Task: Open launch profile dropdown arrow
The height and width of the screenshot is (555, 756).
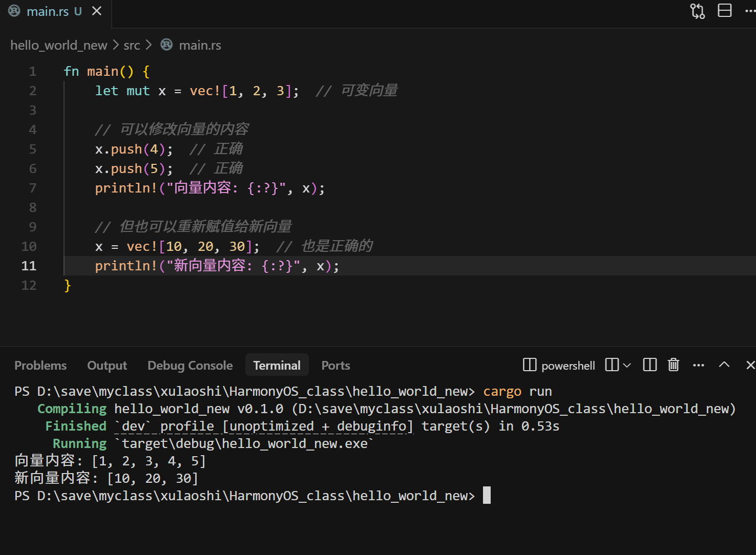Action: pos(627,365)
